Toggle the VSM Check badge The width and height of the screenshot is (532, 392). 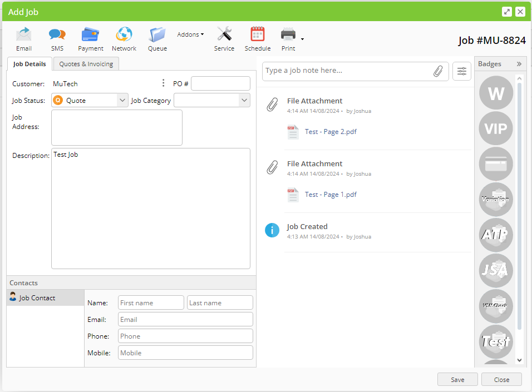tap(496, 306)
